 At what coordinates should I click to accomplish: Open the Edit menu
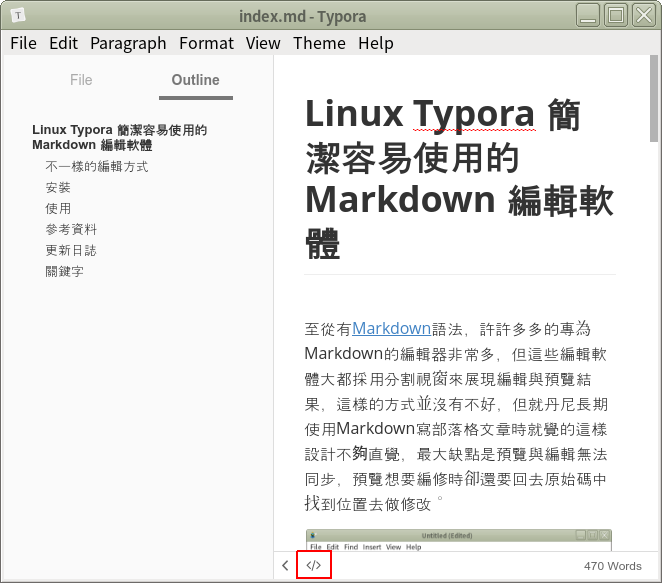point(63,43)
